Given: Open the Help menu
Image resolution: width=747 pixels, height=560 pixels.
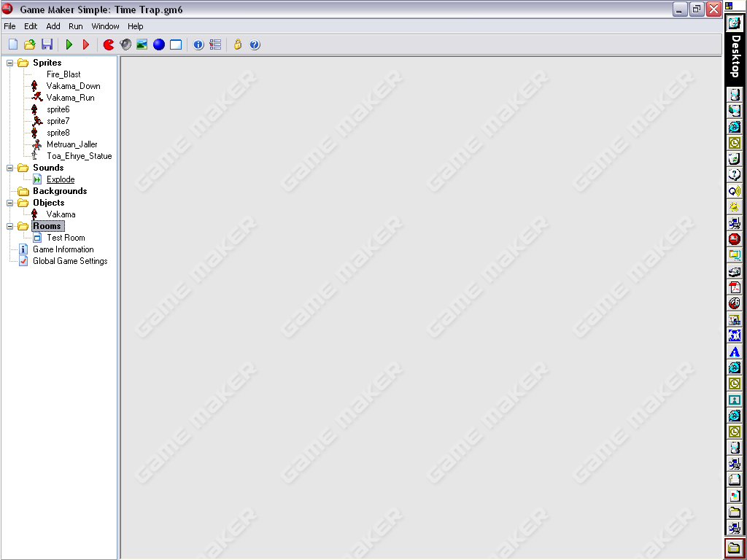Looking at the screenshot, I should point(135,26).
